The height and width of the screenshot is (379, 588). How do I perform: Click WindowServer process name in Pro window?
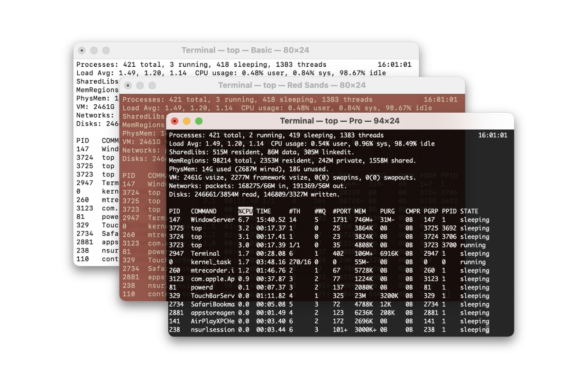(x=212, y=220)
